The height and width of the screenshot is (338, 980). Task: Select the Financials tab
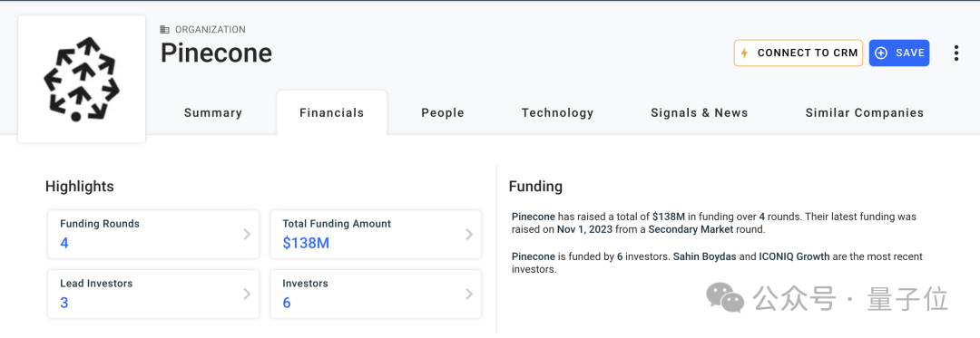coord(332,113)
